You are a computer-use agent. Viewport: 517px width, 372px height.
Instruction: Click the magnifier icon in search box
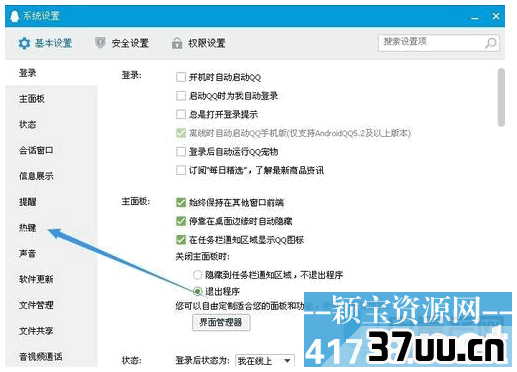(x=491, y=43)
